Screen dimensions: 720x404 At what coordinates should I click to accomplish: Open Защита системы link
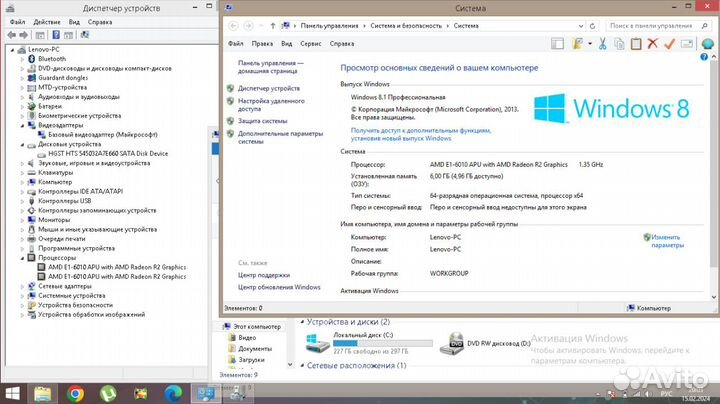(x=262, y=121)
